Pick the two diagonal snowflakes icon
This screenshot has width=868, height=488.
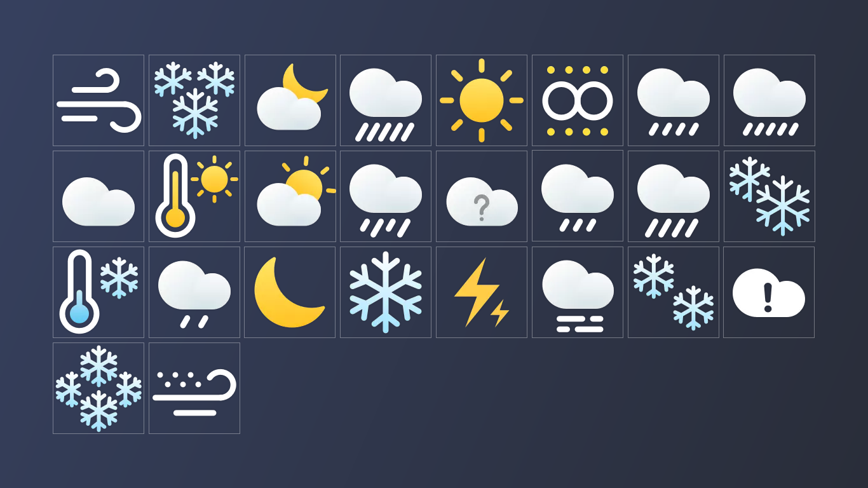pyautogui.click(x=674, y=292)
